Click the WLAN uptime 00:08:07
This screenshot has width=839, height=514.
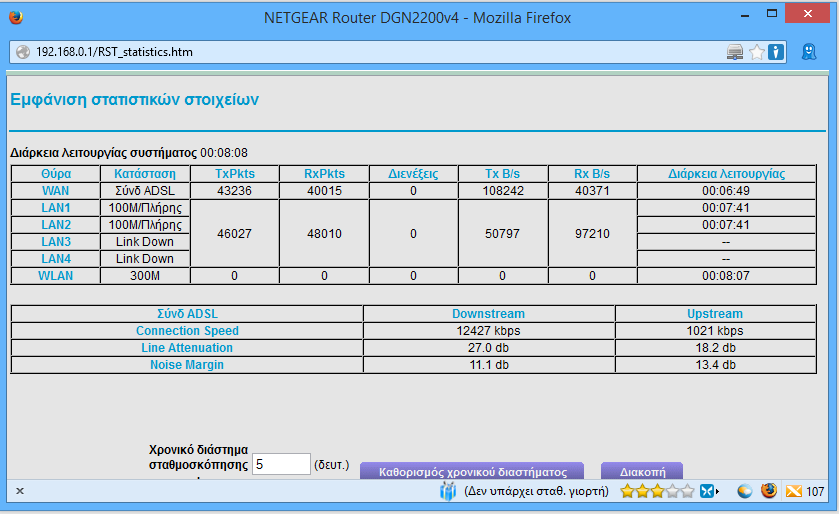(x=726, y=276)
